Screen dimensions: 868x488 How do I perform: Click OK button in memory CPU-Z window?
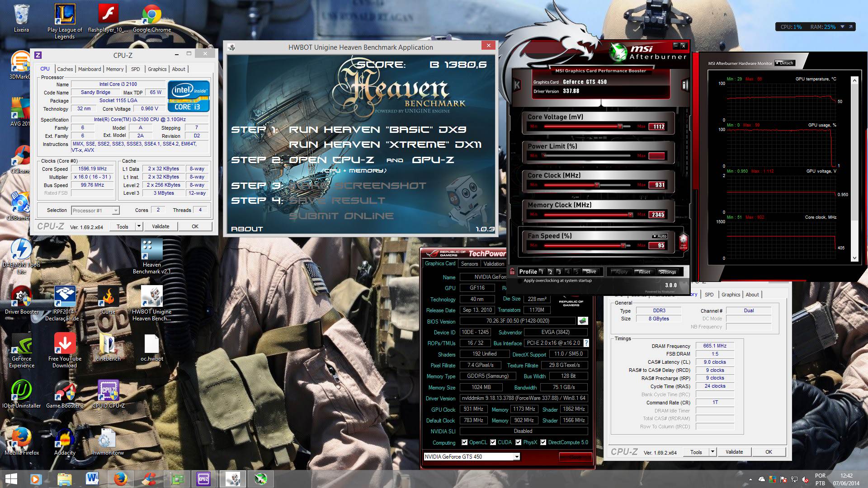[x=769, y=452]
